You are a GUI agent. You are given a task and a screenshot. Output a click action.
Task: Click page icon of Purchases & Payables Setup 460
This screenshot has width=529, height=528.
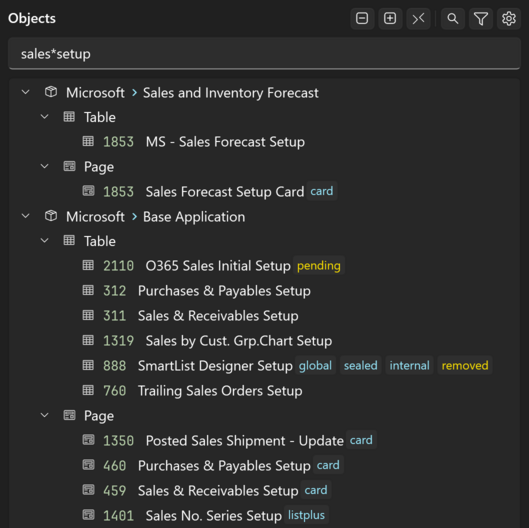tap(88, 465)
